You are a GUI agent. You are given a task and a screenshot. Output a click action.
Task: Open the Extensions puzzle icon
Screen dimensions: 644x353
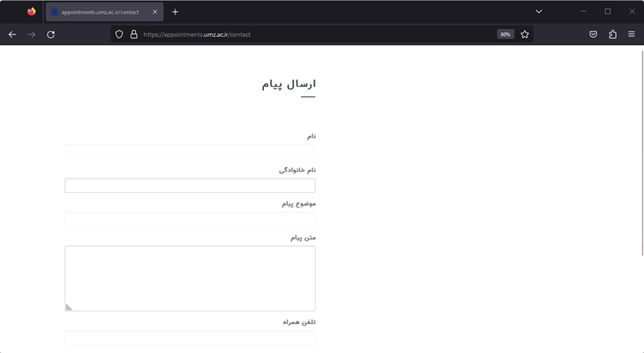tap(613, 35)
